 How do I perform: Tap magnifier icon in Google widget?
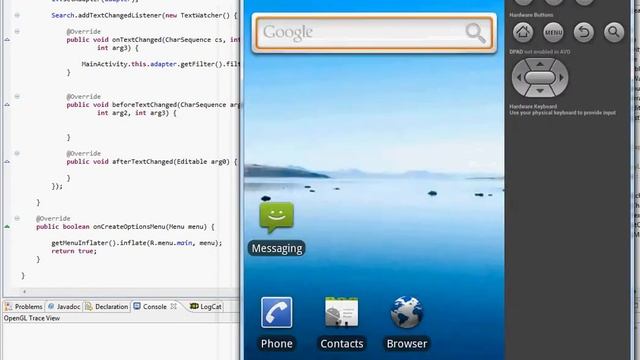coord(475,33)
